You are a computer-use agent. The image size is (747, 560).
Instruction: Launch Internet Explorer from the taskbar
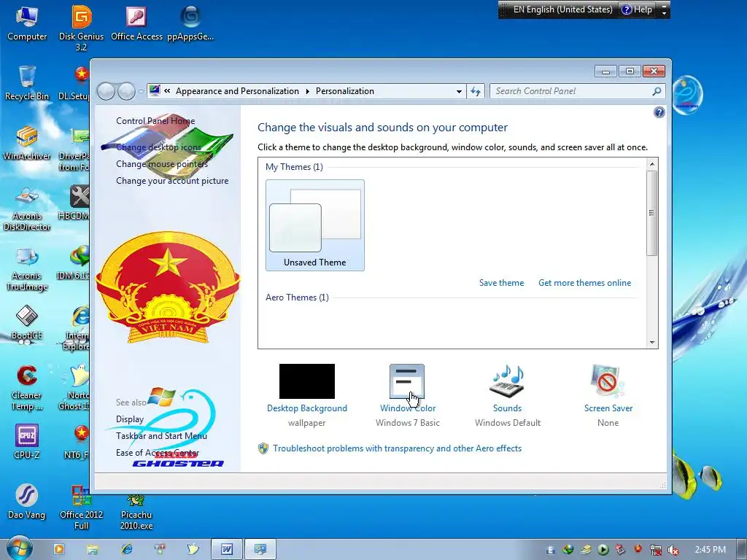point(127,549)
